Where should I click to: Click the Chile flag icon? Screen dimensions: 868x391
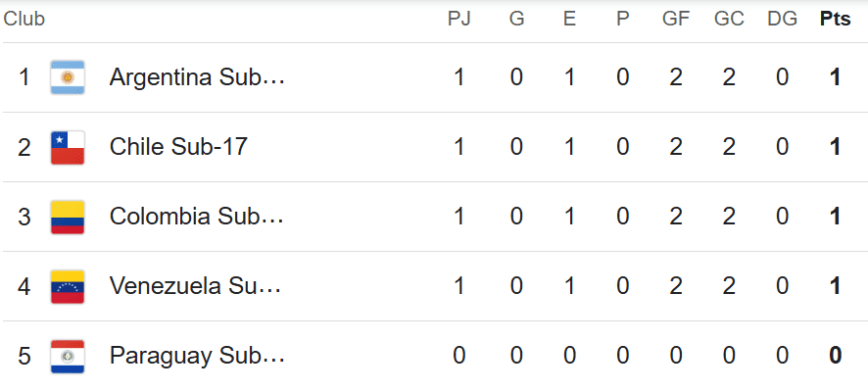point(68,147)
